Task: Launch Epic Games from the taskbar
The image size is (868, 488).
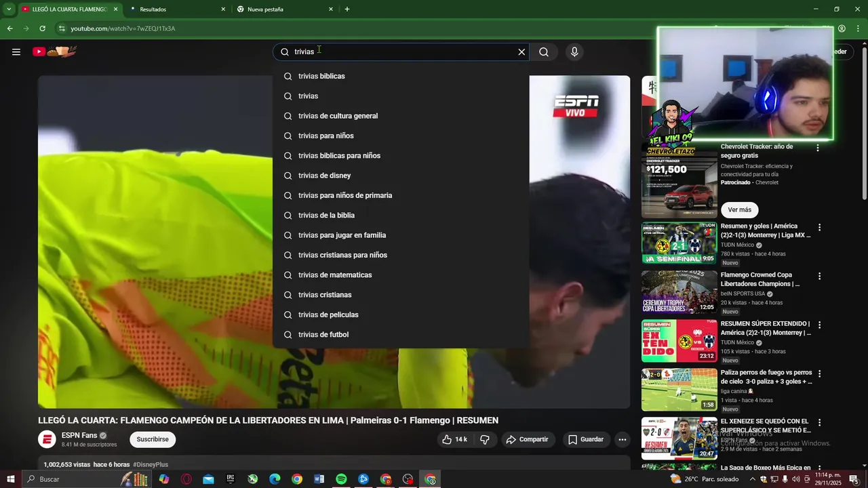Action: 231,479
